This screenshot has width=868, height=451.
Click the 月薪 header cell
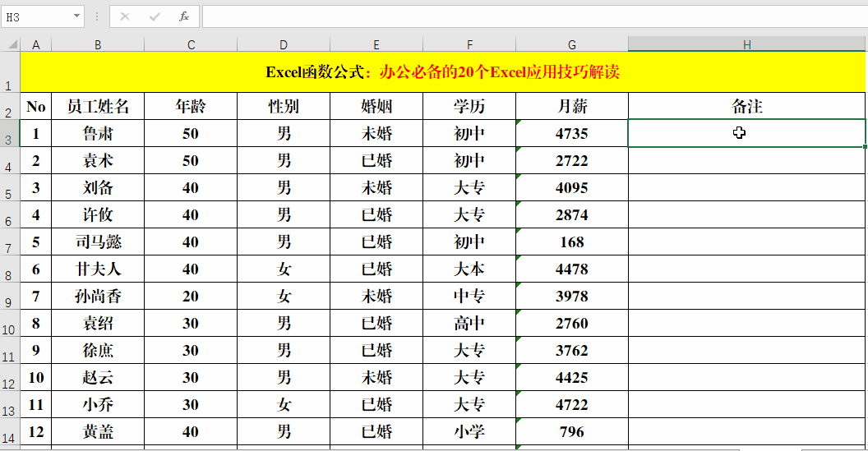coord(572,106)
